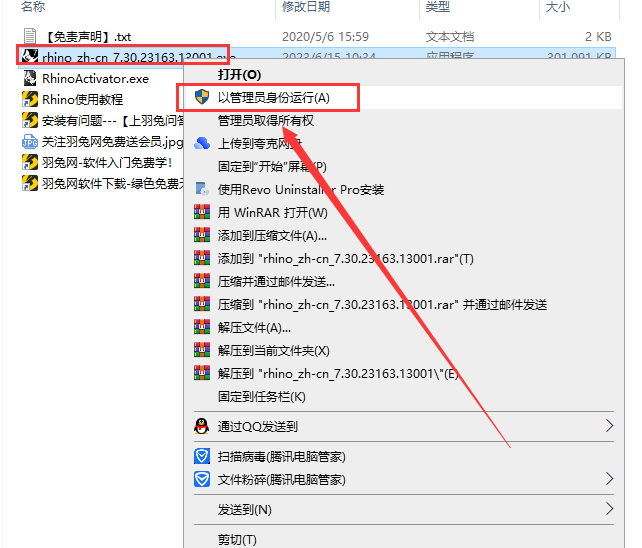Choose 剪切(T) from the context menu
The width and height of the screenshot is (642, 548).
tap(237, 540)
